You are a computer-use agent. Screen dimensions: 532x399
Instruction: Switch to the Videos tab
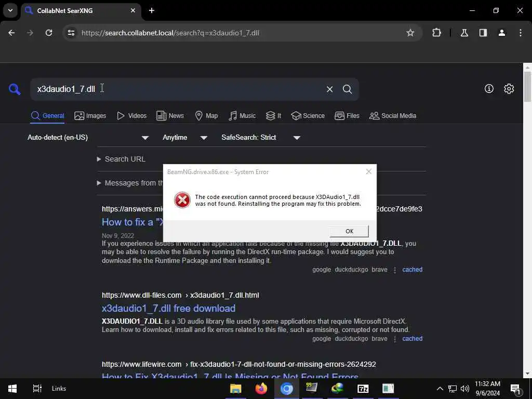131,116
